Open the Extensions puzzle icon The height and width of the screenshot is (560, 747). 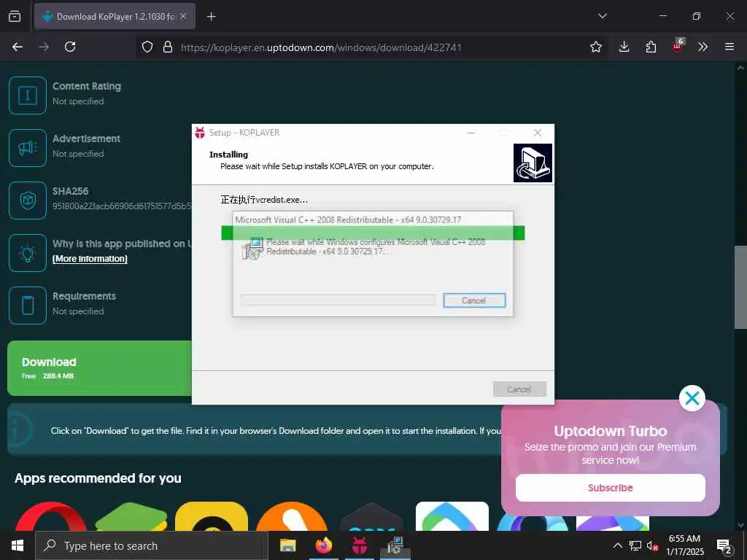click(651, 47)
